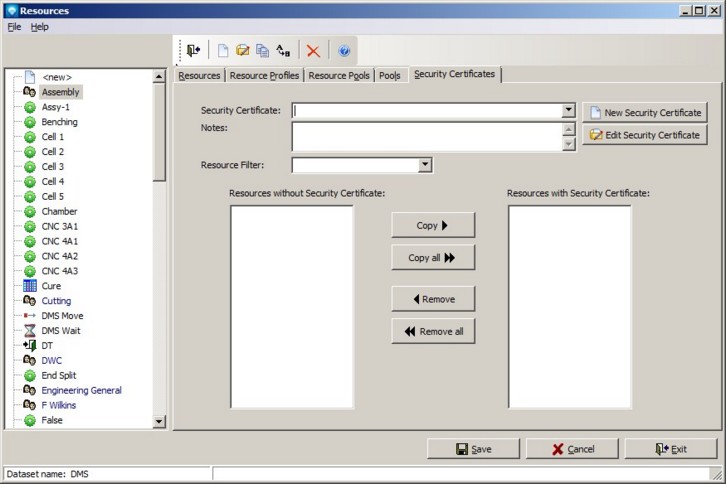Open the File menu
Screen dimensions: 726x484
(14, 27)
